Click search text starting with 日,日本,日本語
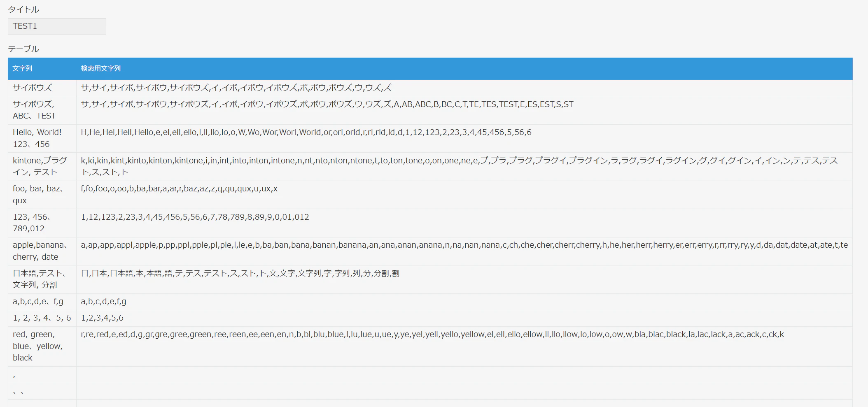 click(240, 273)
